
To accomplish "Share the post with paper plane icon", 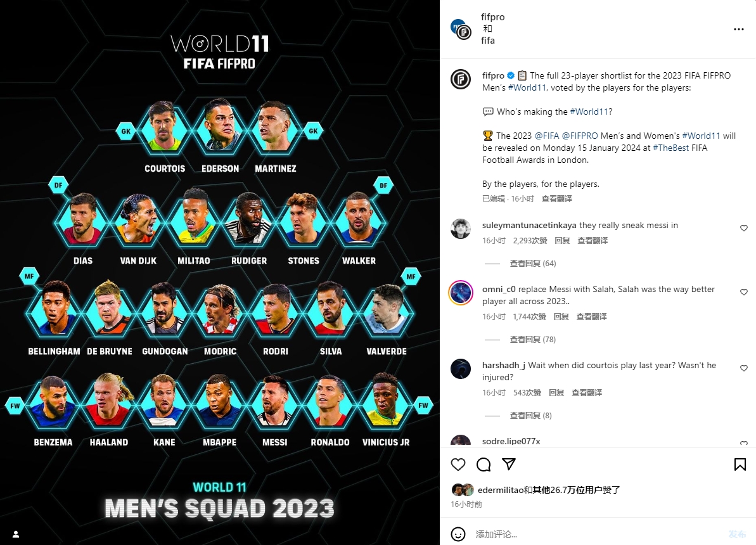I will coord(509,465).
